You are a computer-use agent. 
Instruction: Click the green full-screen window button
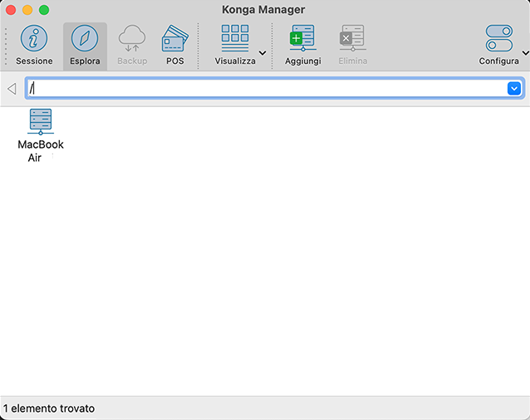44,10
